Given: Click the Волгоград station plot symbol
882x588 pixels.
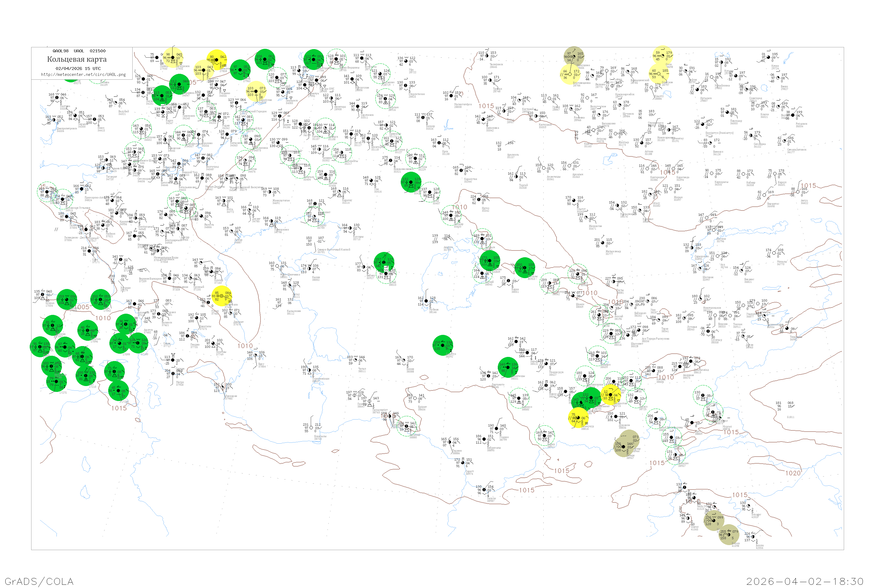Looking at the screenshot, I should (203, 158).
